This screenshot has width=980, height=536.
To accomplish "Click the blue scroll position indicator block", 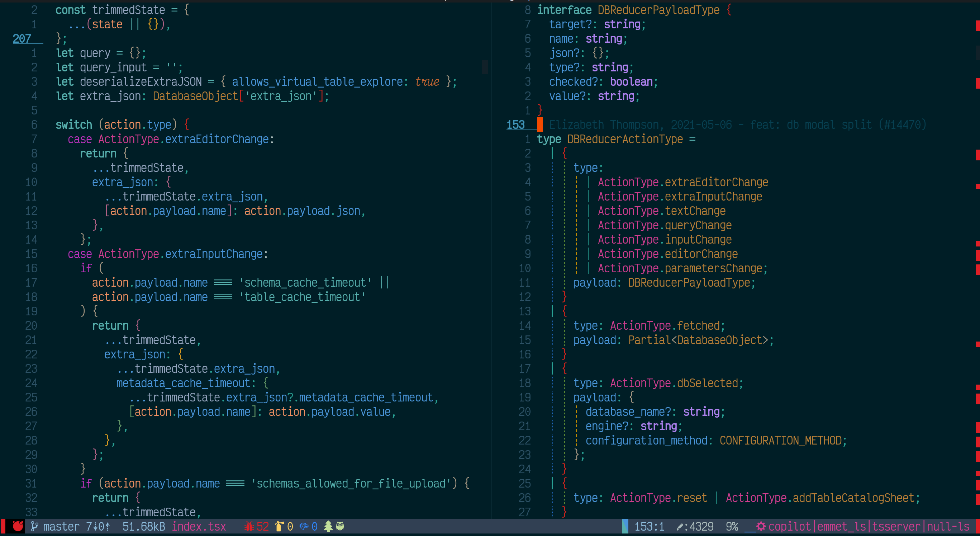I will coord(625,526).
